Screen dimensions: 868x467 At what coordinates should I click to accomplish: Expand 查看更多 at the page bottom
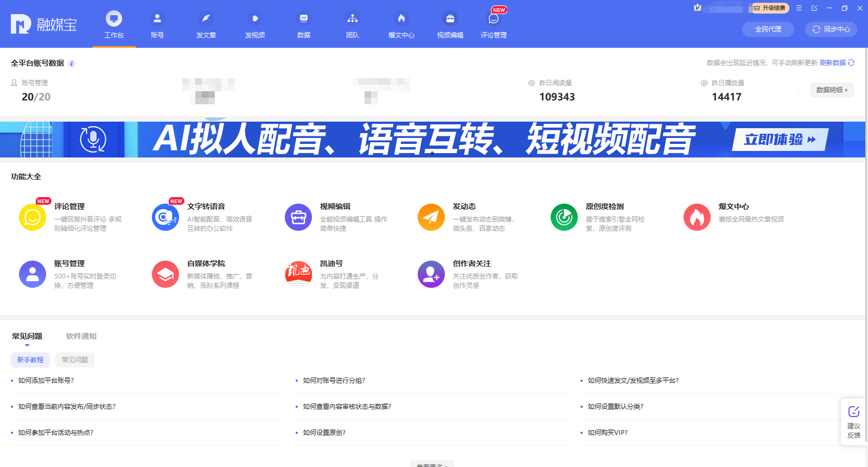(x=432, y=465)
